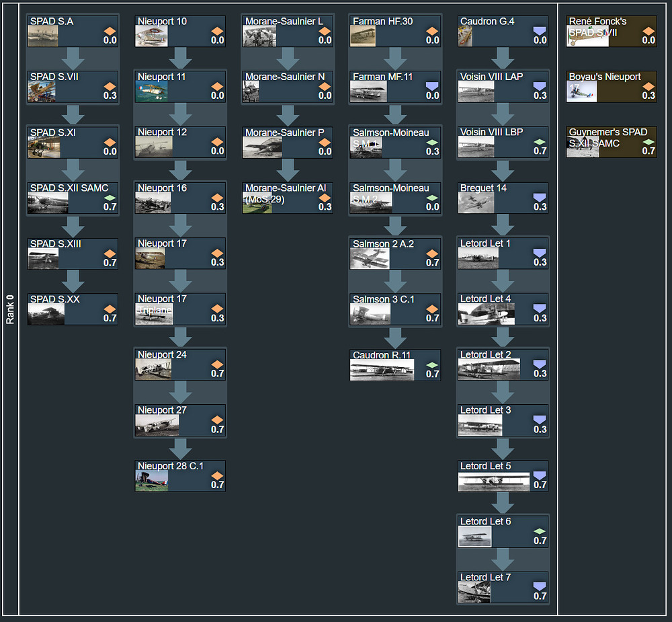This screenshot has width=672, height=622.
Task: Open premium René Fonck's SPAD S.VII card
Action: click(x=612, y=32)
